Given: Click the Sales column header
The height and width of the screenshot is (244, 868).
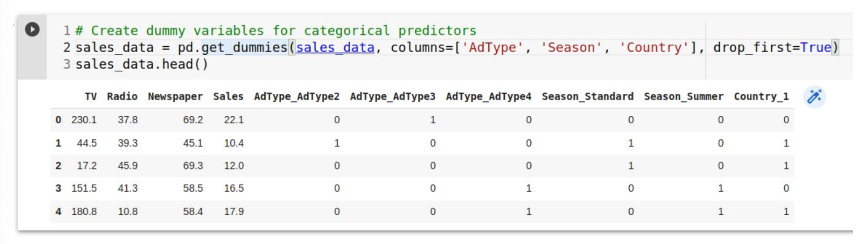Looking at the screenshot, I should (x=228, y=96).
